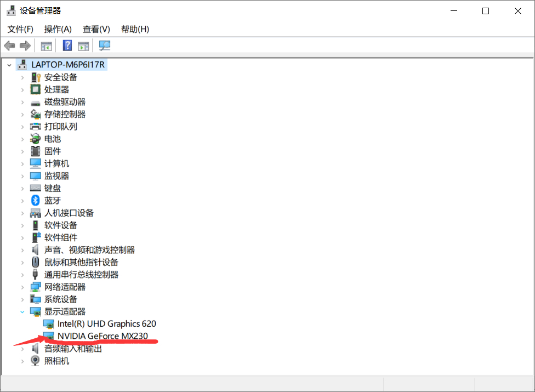
Task: Click the 计算机 computer icon
Action: 36,163
